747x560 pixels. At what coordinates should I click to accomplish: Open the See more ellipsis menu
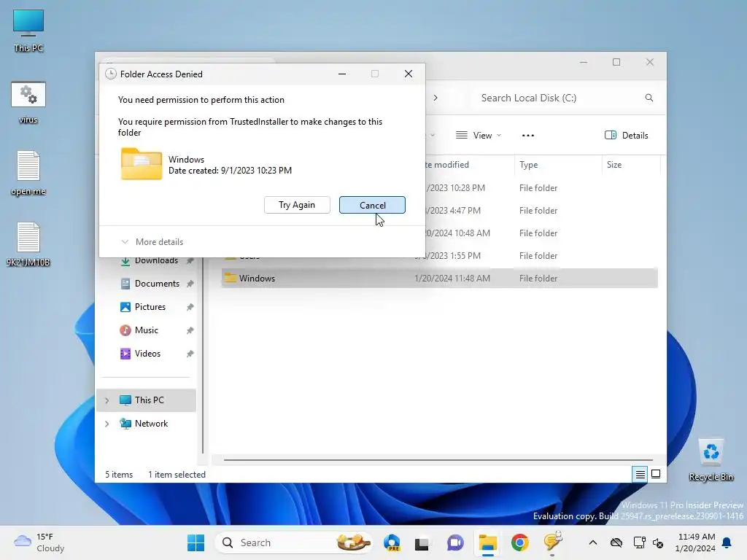(x=528, y=135)
